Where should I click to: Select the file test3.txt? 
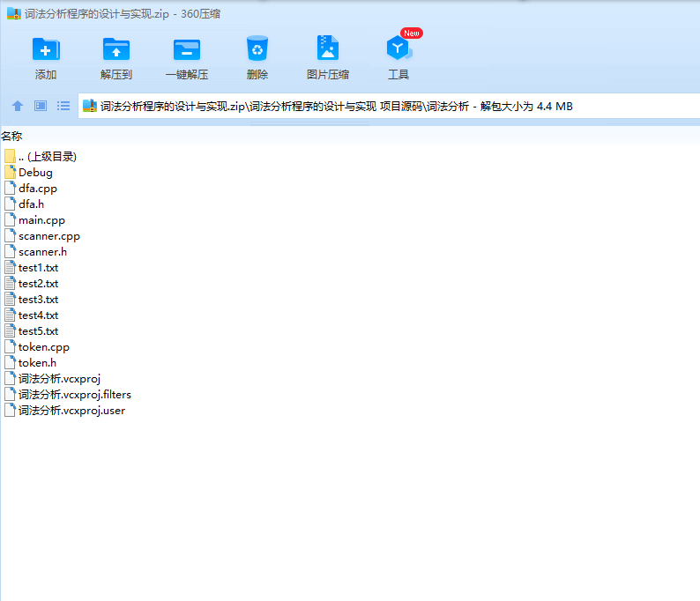pyautogui.click(x=31, y=300)
